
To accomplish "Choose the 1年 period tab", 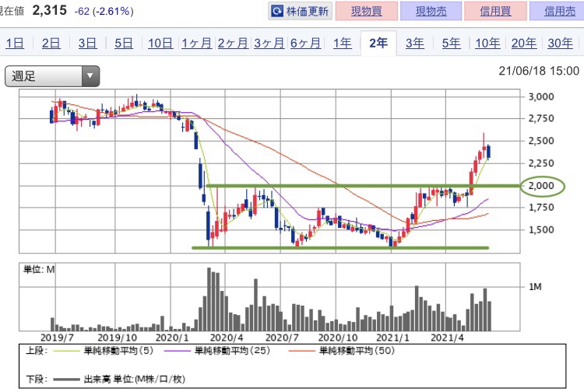I will click(x=342, y=43).
